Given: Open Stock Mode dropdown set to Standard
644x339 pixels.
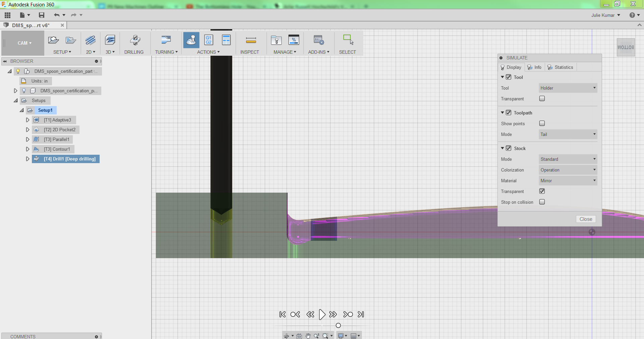Looking at the screenshot, I should coord(568,159).
